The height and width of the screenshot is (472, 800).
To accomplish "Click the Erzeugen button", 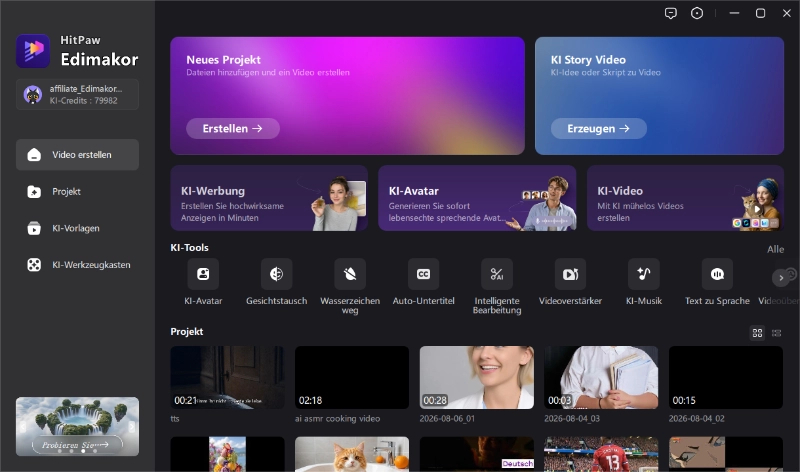I will [598, 129].
